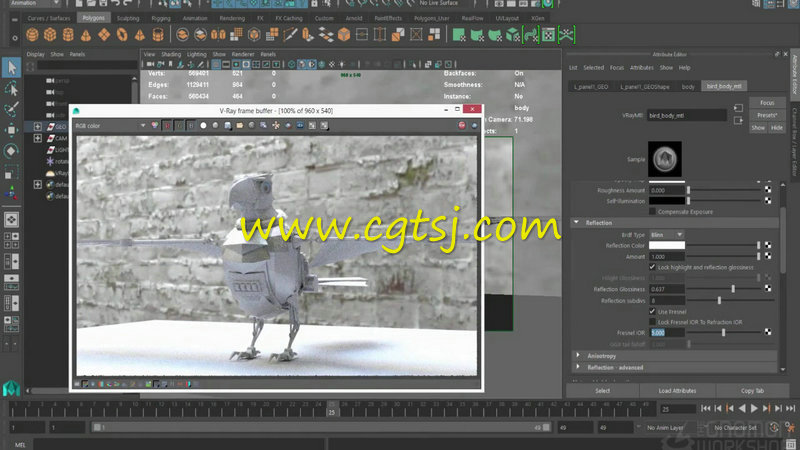Screen dimensions: 800x450
Task: Choose the Paint selection tool in toolbox
Action: 11,109
